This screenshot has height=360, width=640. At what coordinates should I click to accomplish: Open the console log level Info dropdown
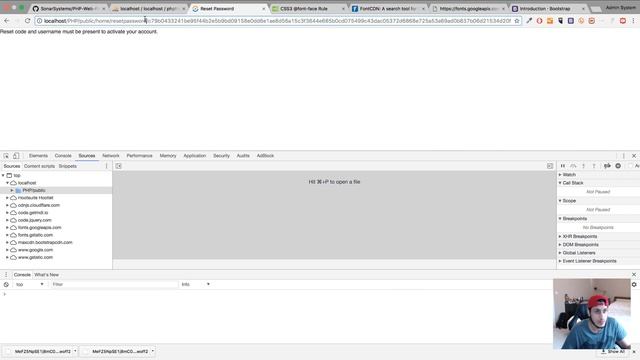point(196,284)
